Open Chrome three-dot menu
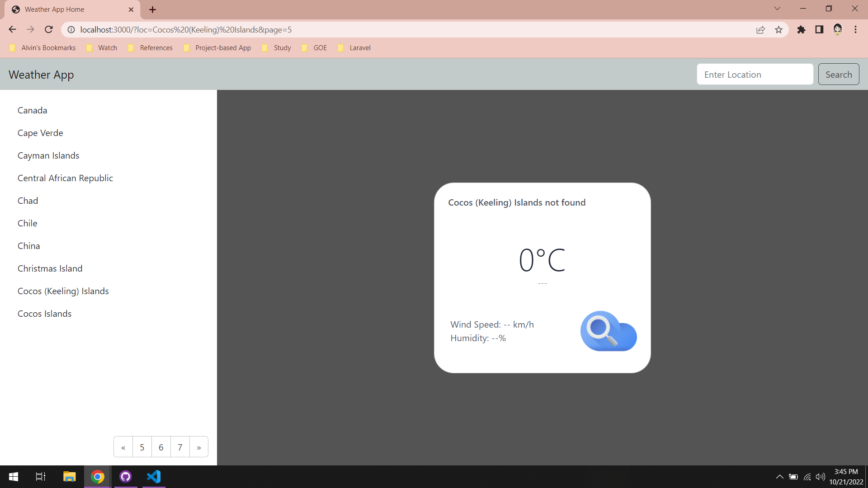This screenshot has width=868, height=488. pyautogui.click(x=855, y=29)
